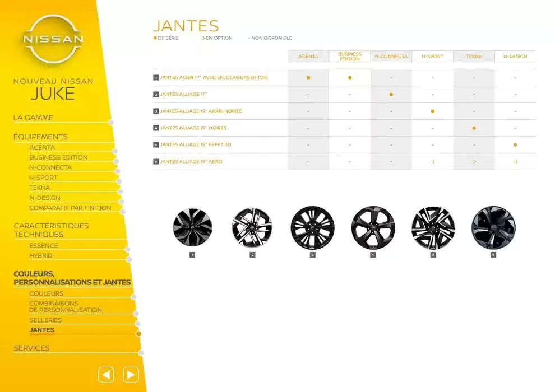The image size is (555, 392).
Task: Expand the CARACTÉRISTIQUES TECHNIQUES section
Action: [51, 230]
